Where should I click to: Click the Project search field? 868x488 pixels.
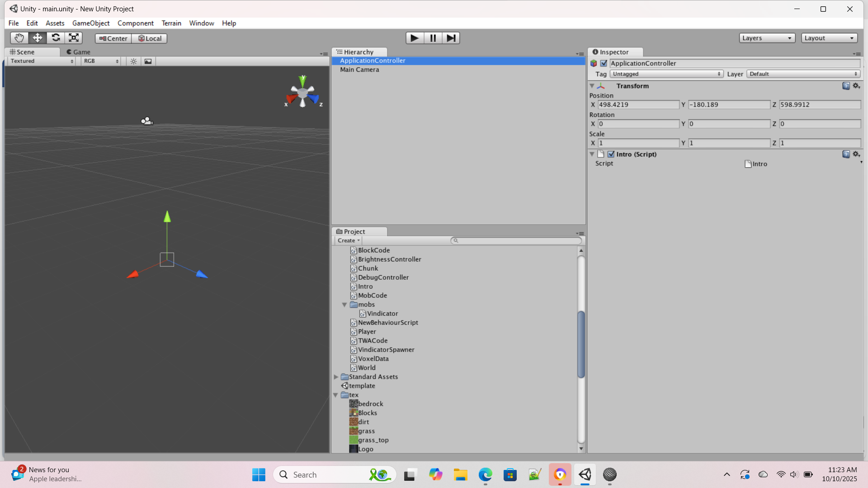(x=516, y=241)
